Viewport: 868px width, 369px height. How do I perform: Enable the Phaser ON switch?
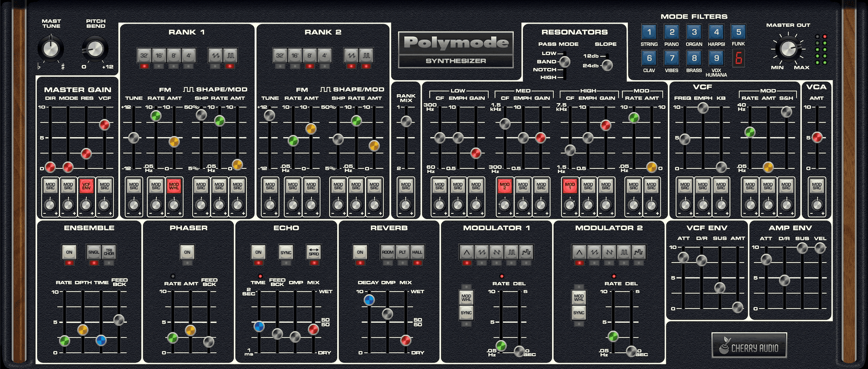pos(187,252)
